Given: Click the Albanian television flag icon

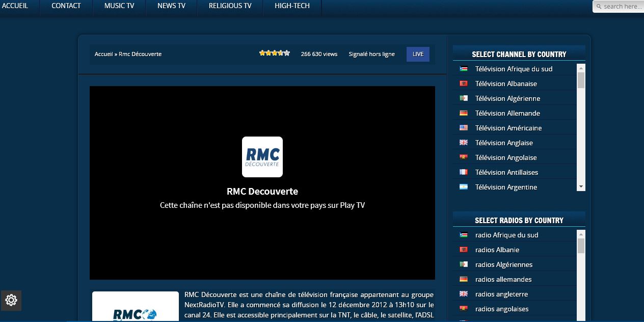Looking at the screenshot, I should (464, 84).
